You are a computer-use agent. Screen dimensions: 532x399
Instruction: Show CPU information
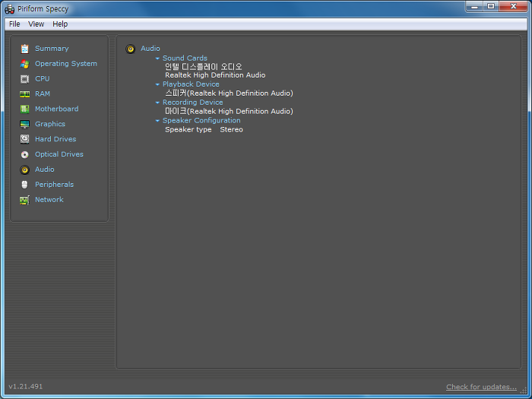coord(42,79)
